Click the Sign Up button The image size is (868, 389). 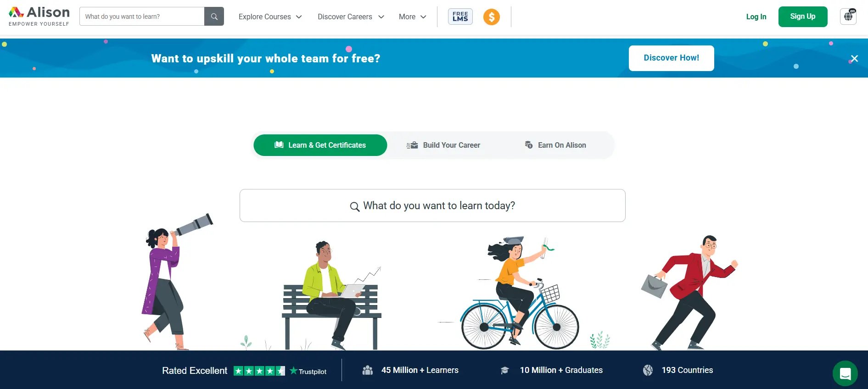pos(803,17)
